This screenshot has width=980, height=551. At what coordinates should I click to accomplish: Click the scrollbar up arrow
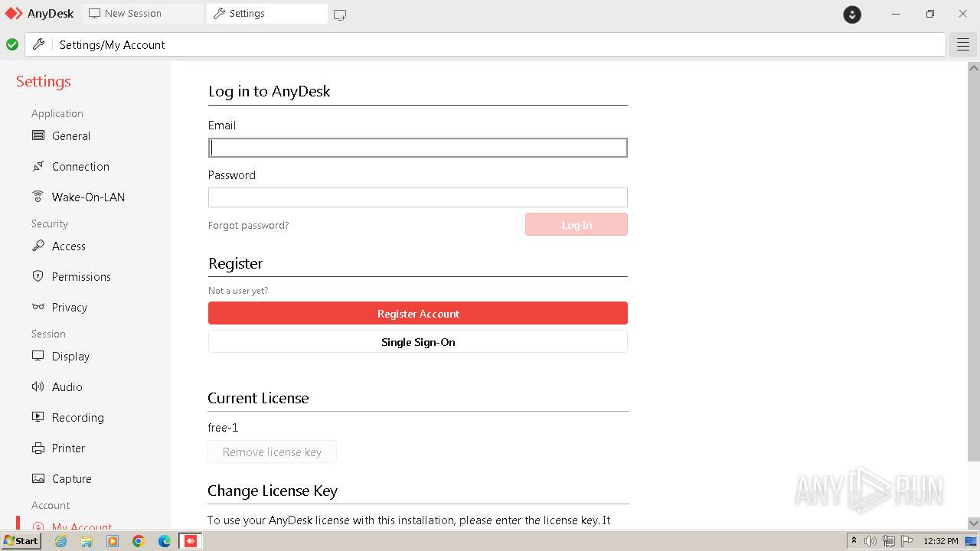[974, 67]
